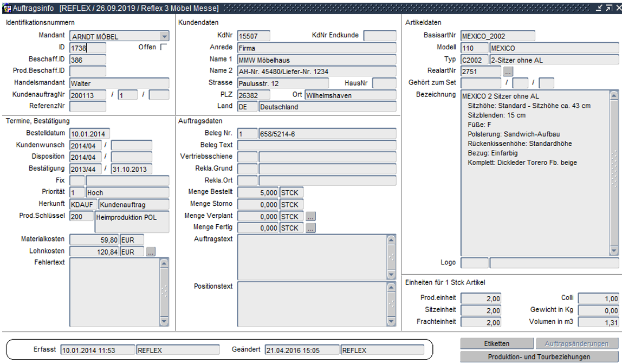Select the Bestelldatum field
622x364 pixels.
click(x=89, y=134)
